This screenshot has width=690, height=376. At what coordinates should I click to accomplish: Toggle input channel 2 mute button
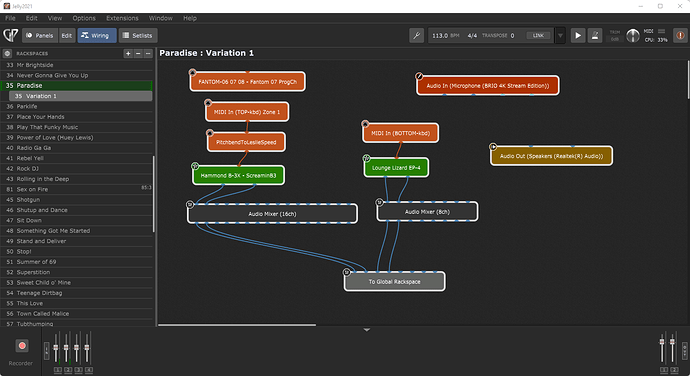pos(68,370)
